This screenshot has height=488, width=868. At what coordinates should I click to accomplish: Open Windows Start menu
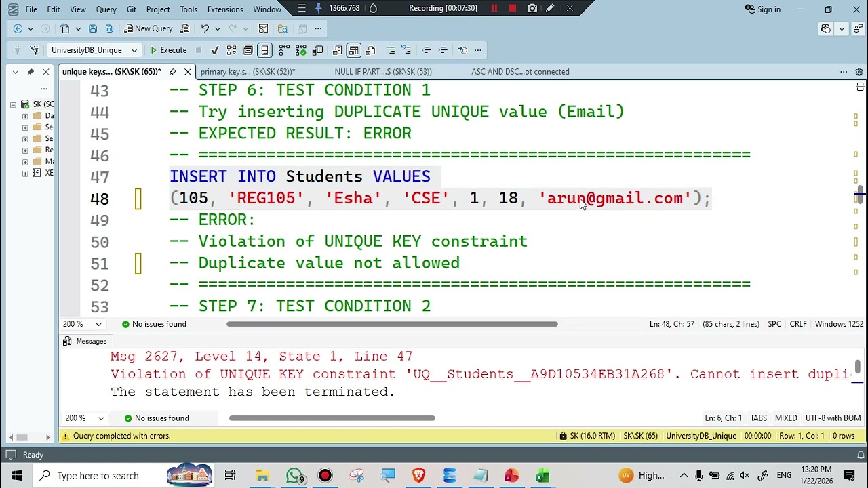(x=16, y=476)
